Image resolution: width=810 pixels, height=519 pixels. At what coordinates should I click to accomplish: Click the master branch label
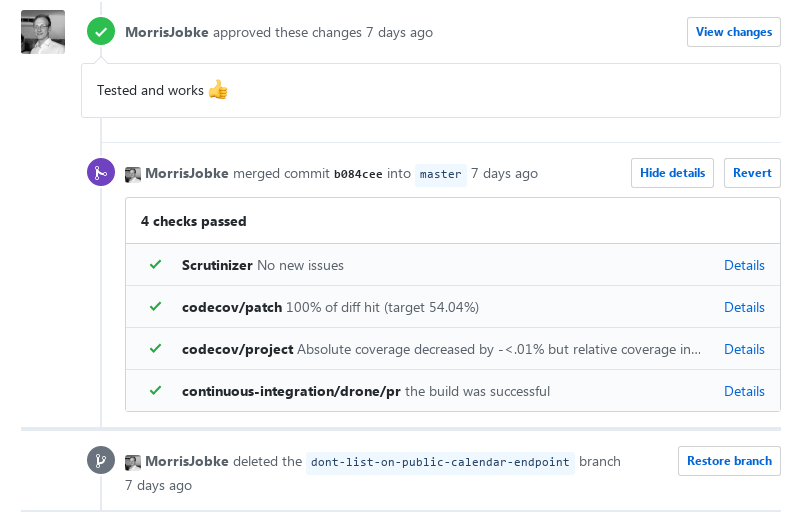pyautogui.click(x=441, y=175)
